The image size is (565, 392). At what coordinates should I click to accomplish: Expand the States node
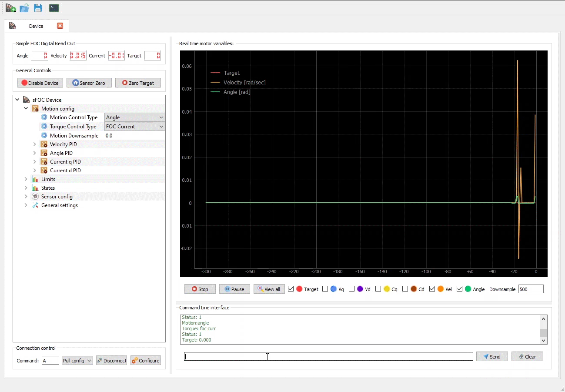coord(26,188)
